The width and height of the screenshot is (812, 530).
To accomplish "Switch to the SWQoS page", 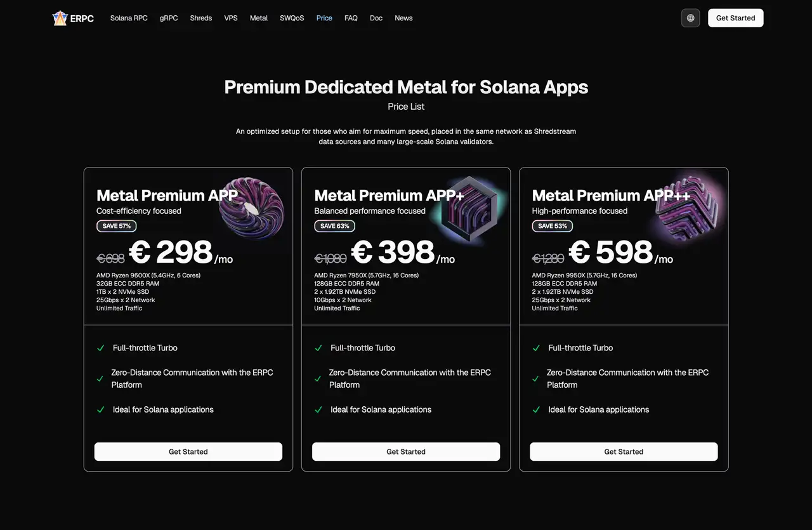I will [x=292, y=18].
